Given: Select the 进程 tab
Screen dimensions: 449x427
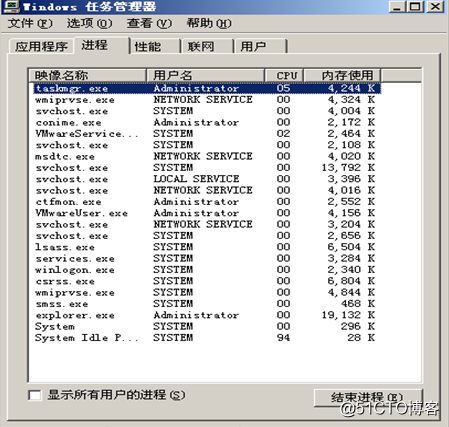Looking at the screenshot, I should click(x=101, y=45).
